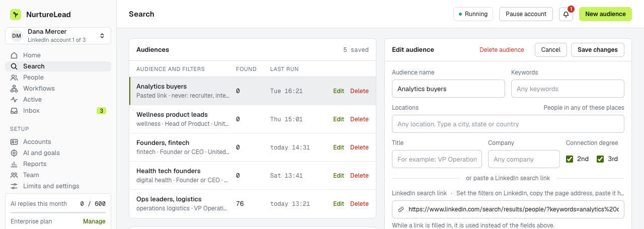
Task: Open AI and goals page
Action: [x=58, y=153]
